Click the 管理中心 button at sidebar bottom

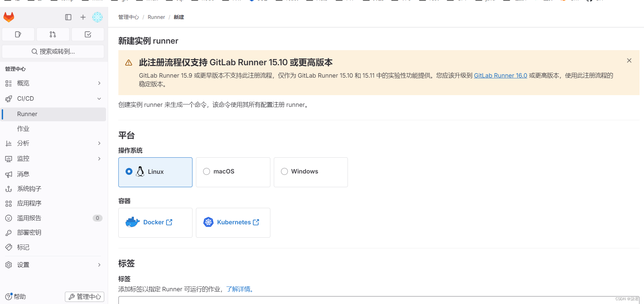84,296
